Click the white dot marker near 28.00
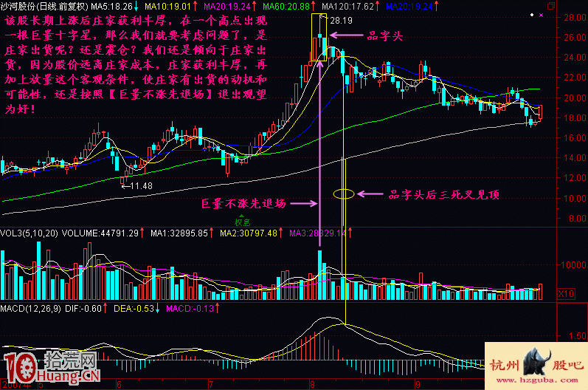 (532, 15)
